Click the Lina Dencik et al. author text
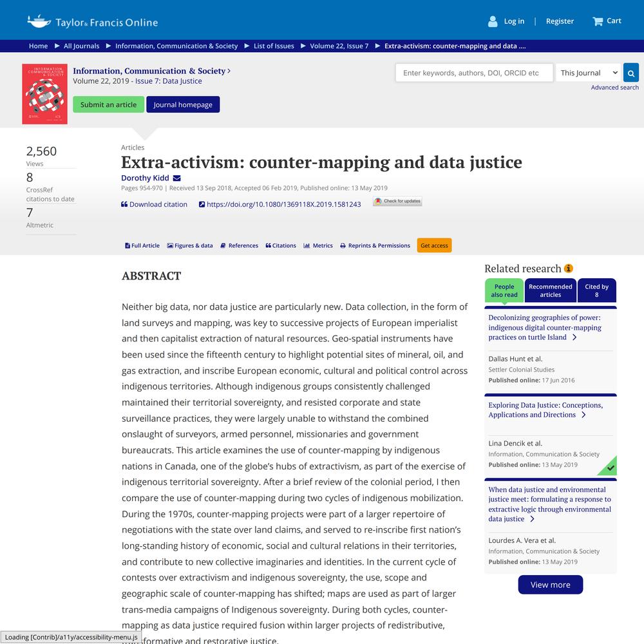The width and height of the screenshot is (644, 644). 515,443
